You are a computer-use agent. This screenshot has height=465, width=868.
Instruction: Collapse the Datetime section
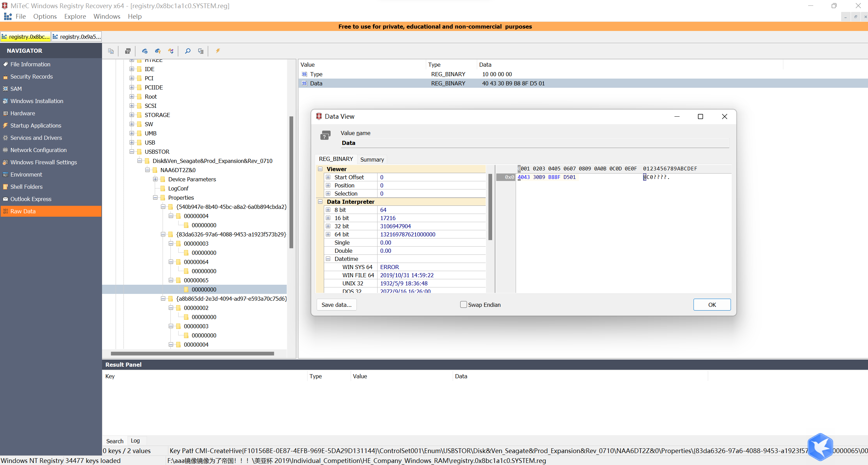(x=328, y=259)
